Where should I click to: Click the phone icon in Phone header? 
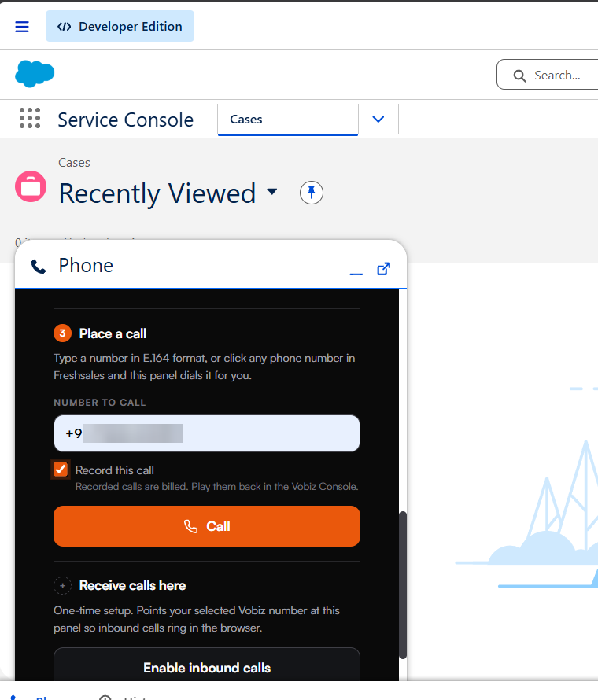38,267
